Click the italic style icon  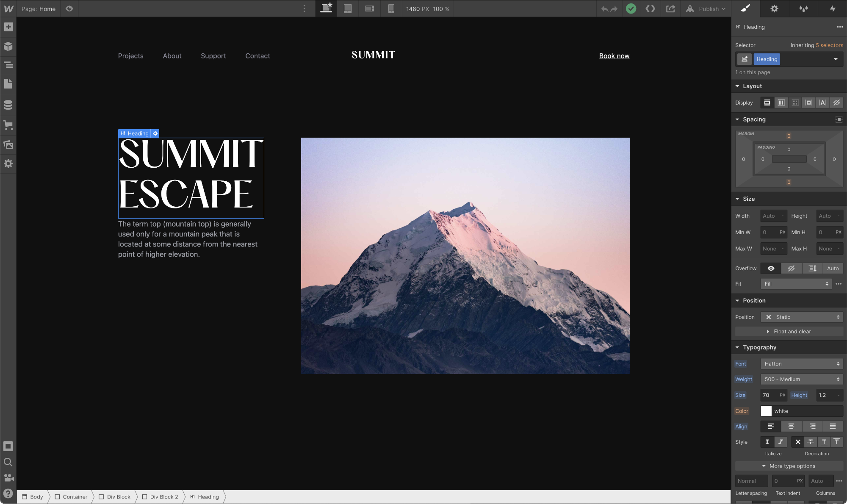click(781, 442)
